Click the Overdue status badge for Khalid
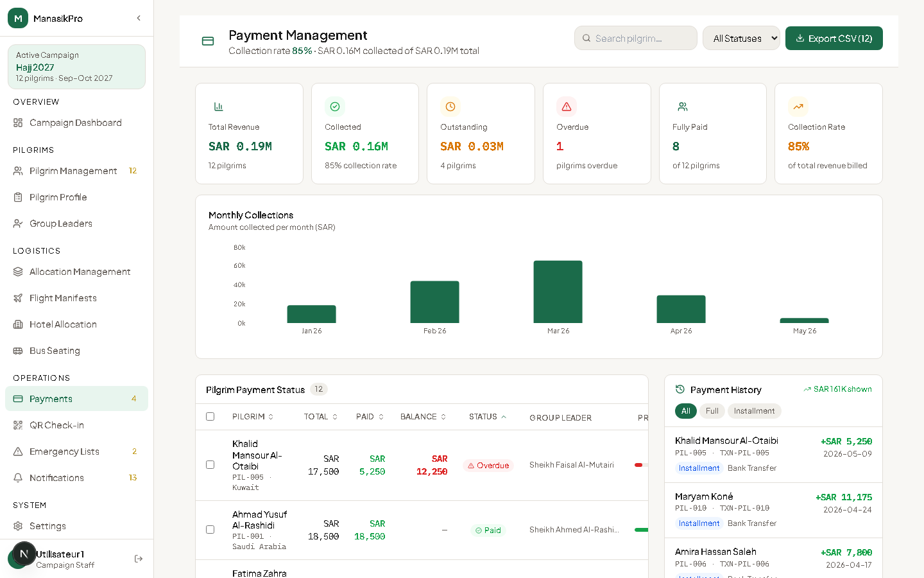This screenshot has width=924, height=578. tap(488, 466)
